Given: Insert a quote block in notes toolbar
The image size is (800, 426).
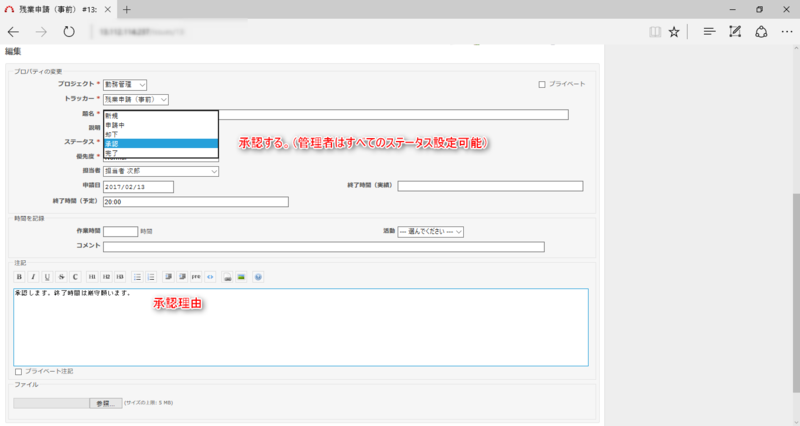Looking at the screenshot, I should (168, 277).
